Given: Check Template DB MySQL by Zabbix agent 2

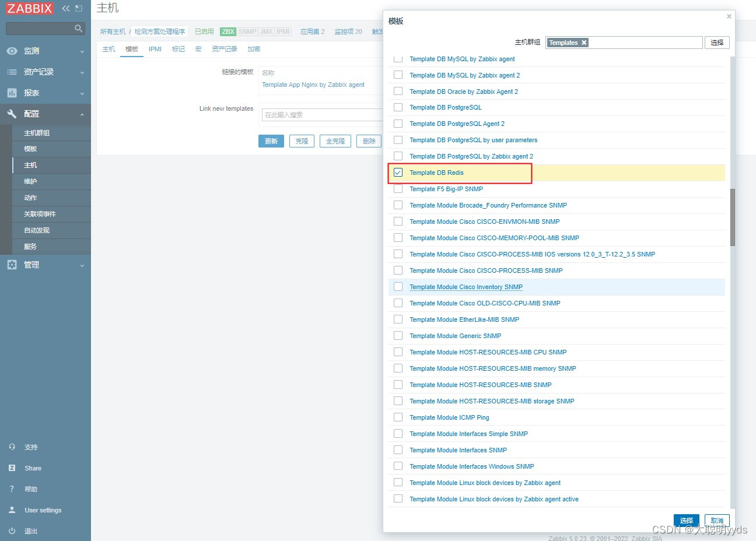Looking at the screenshot, I should (x=398, y=75).
